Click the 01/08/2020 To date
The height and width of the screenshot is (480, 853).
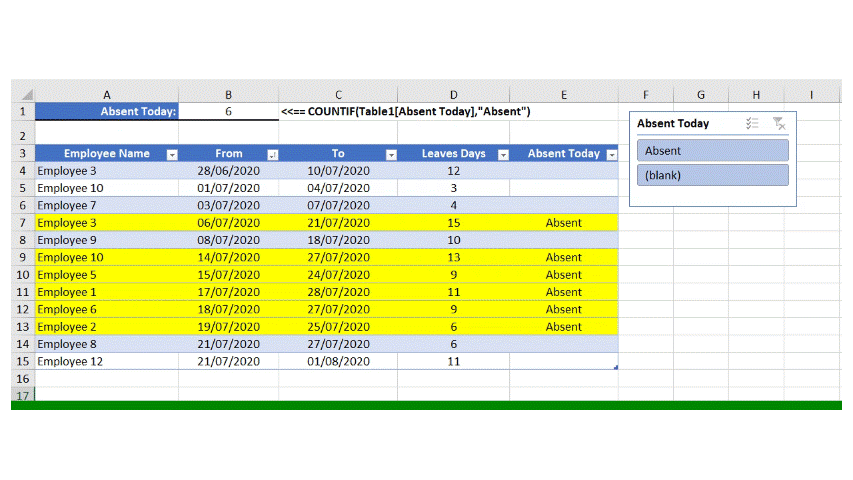338,361
